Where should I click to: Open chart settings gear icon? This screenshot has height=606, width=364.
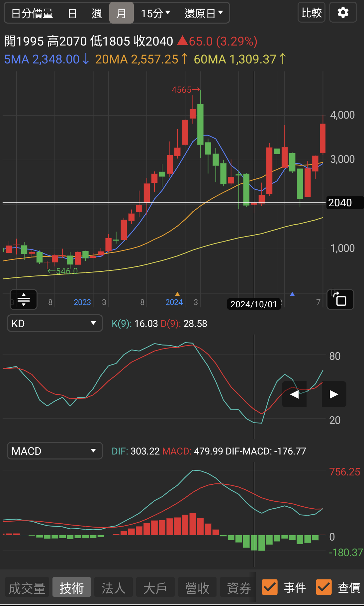[343, 13]
